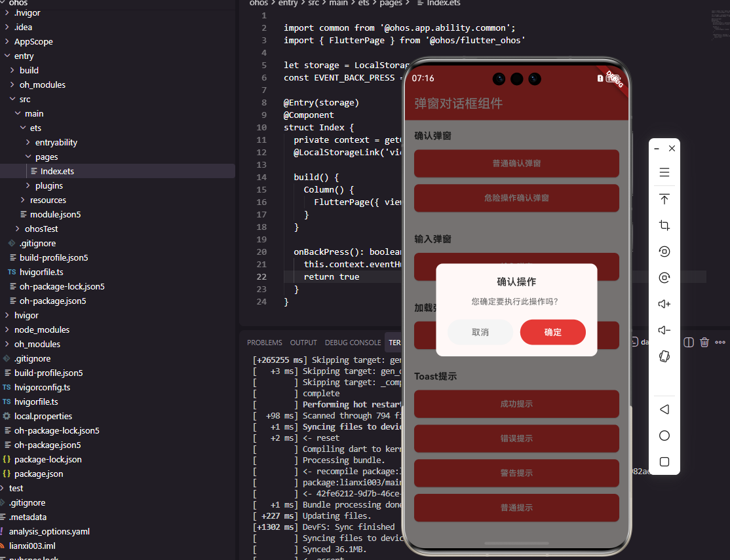This screenshot has width=730, height=560.
Task: Kill terminal with the trash icon
Action: pos(704,343)
